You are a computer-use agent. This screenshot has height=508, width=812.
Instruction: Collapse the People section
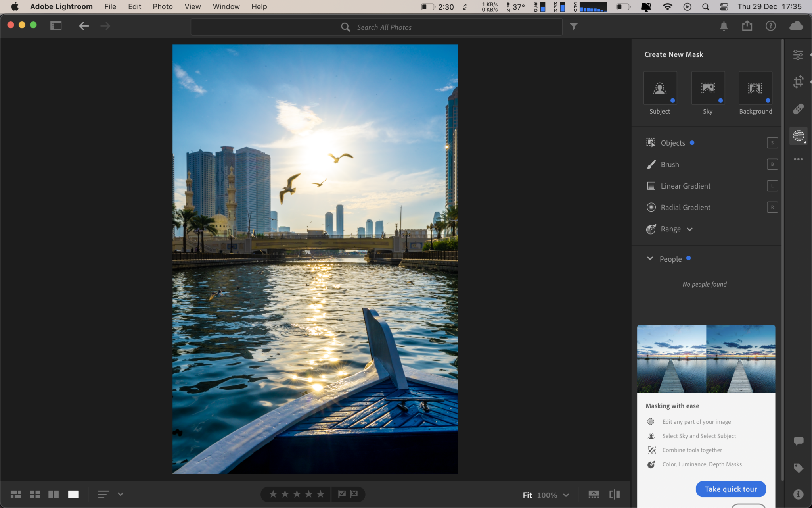click(x=650, y=258)
